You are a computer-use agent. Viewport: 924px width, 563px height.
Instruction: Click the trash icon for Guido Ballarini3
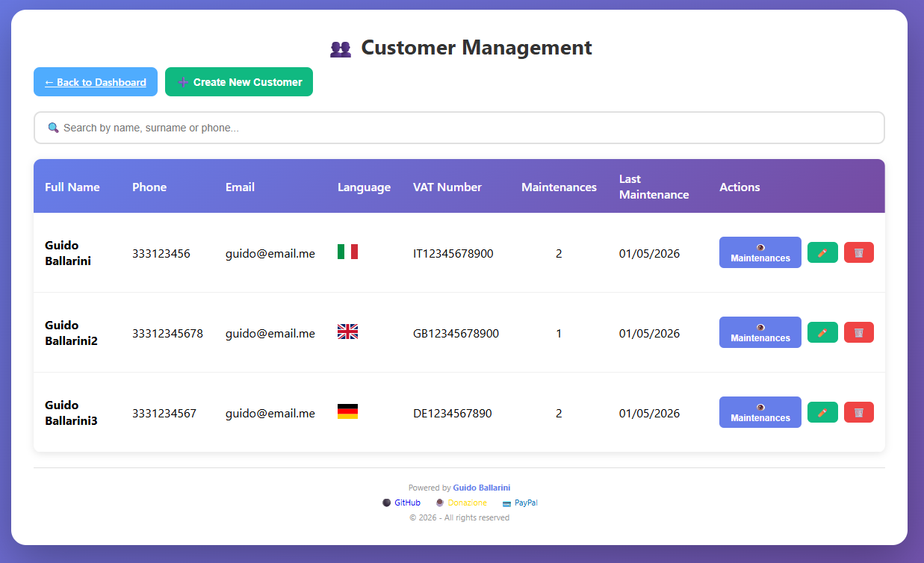[858, 412]
